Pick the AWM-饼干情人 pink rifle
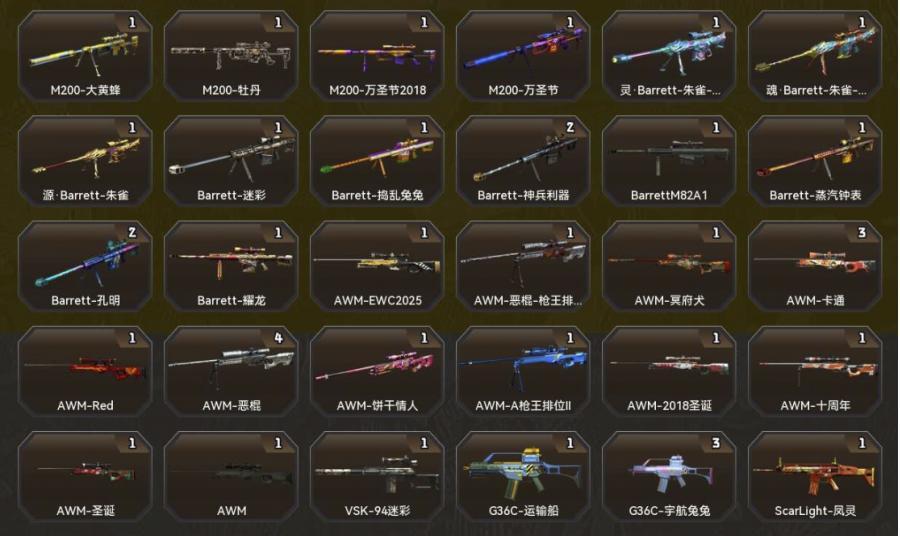This screenshot has height=536, width=900. click(x=377, y=372)
